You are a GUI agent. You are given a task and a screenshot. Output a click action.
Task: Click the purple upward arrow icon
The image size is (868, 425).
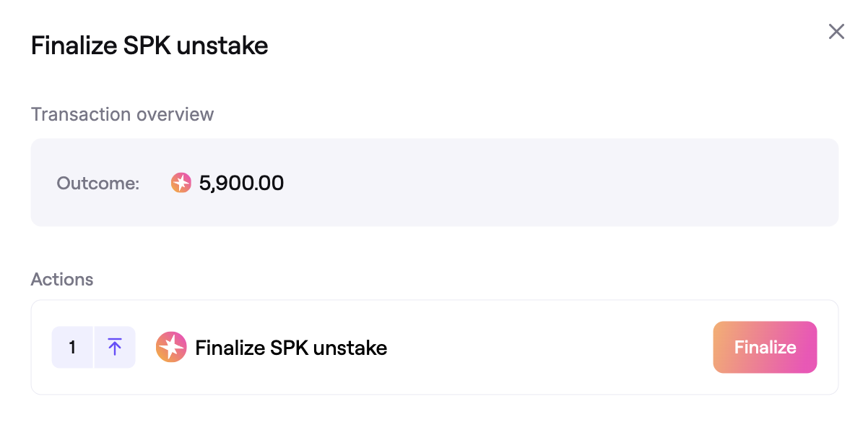[115, 348]
